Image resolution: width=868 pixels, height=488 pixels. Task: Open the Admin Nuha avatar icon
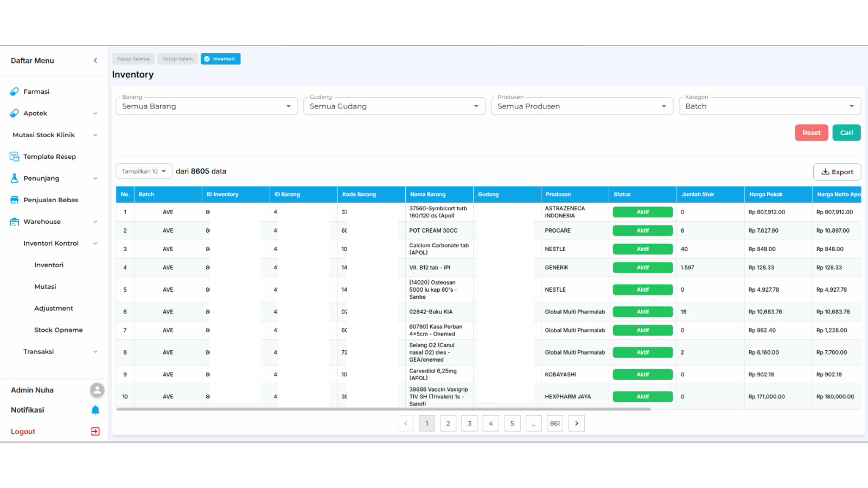97,390
